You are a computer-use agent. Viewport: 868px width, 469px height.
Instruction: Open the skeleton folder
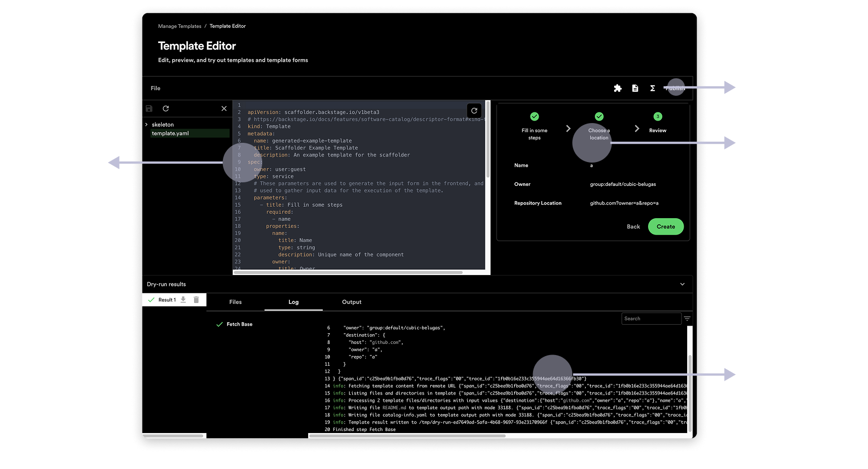163,125
